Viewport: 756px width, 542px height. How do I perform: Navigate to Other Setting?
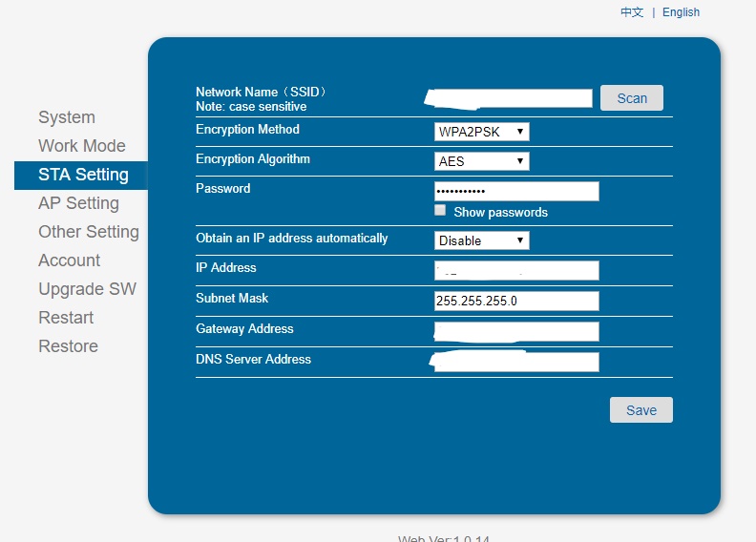[89, 232]
